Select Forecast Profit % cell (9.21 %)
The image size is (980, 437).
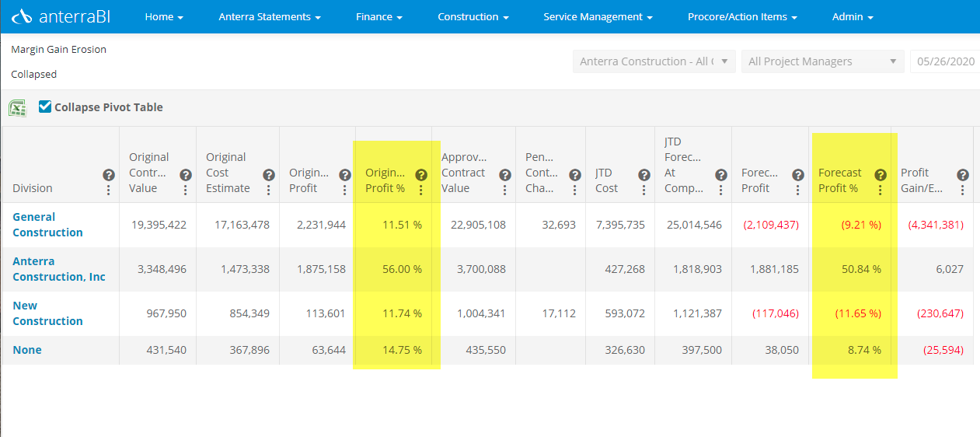click(x=861, y=225)
